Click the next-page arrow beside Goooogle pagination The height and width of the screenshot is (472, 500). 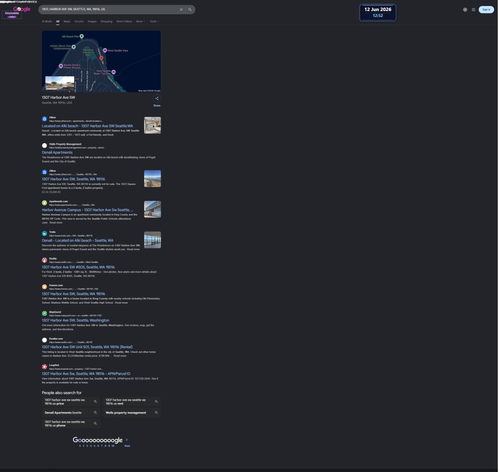tap(127, 440)
